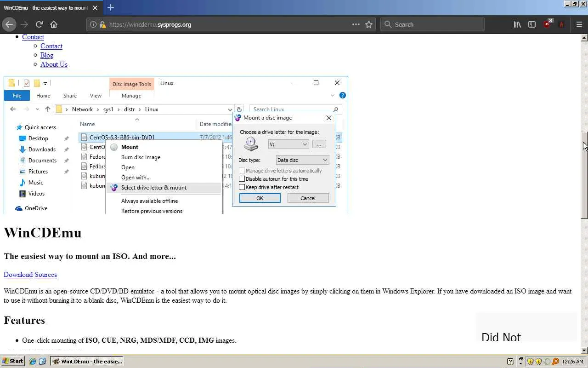Open the drive letter V: dropdown

[x=288, y=144]
